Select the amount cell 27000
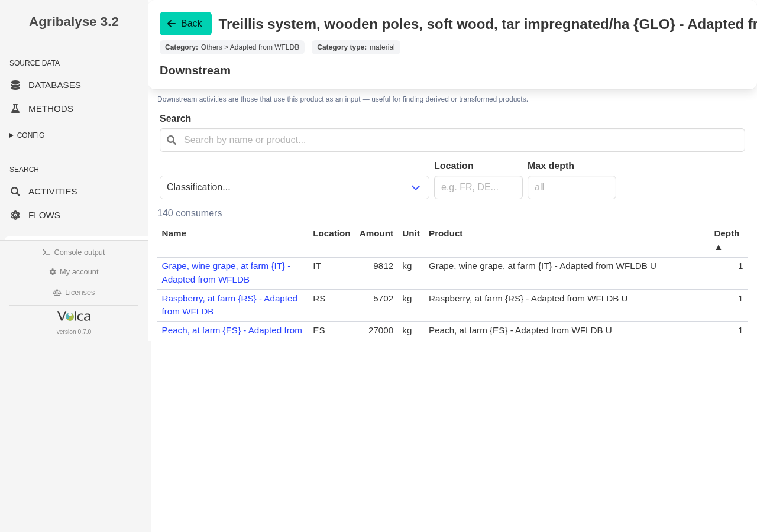757x532 pixels. click(381, 330)
